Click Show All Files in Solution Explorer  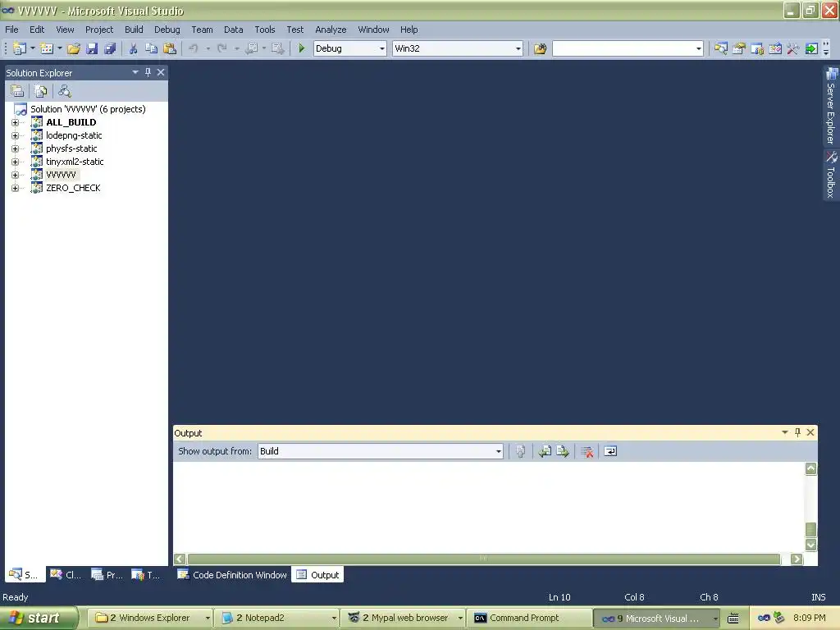coord(41,91)
